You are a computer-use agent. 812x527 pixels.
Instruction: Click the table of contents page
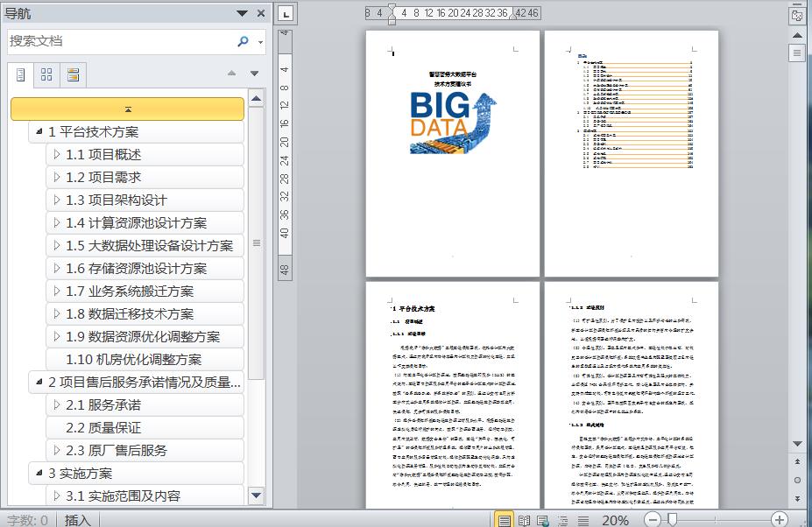click(x=632, y=153)
